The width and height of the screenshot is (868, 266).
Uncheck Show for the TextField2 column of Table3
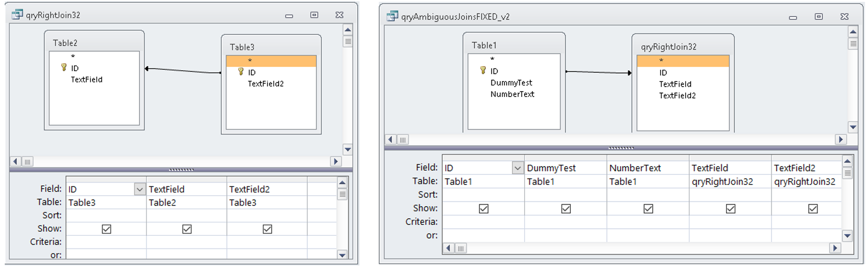click(267, 229)
